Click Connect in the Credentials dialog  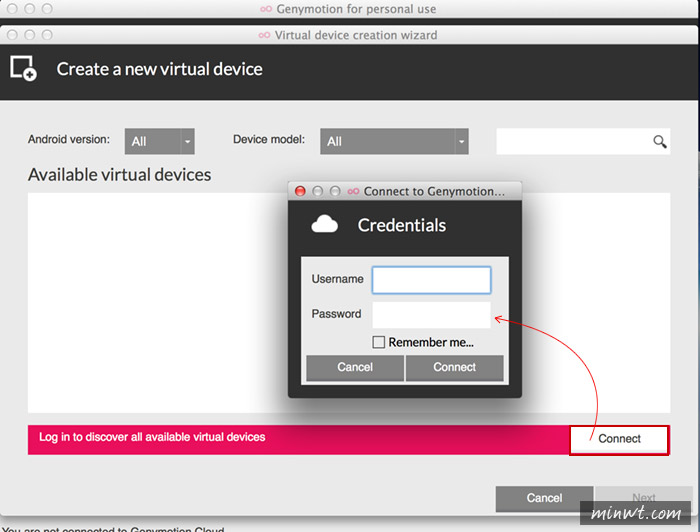pyautogui.click(x=454, y=367)
